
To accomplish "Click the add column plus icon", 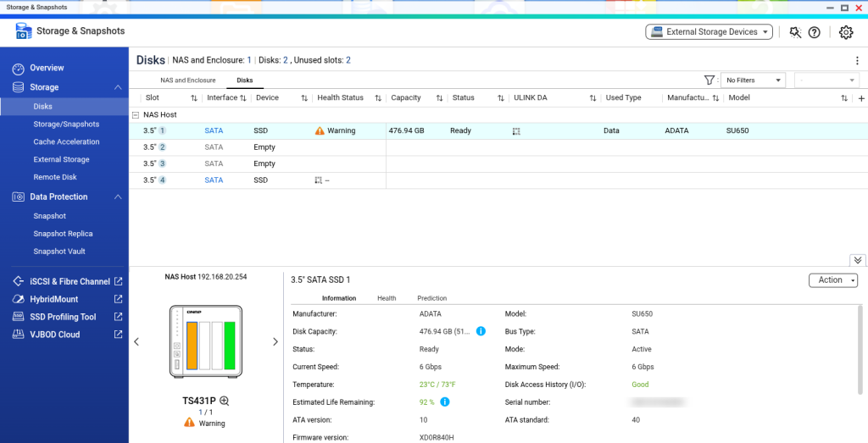I will 861,98.
